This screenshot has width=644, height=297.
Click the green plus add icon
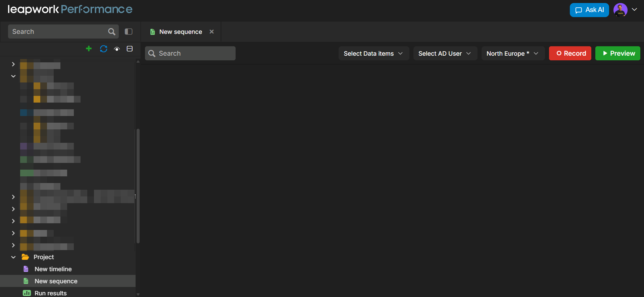tap(89, 49)
